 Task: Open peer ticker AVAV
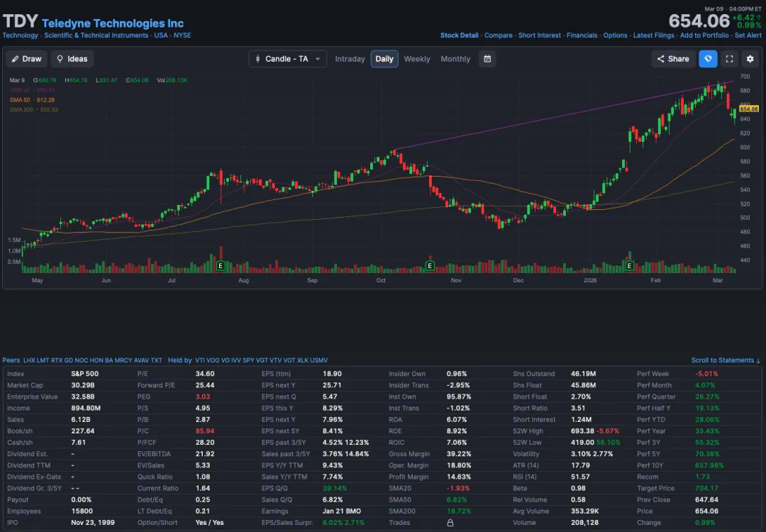pos(141,360)
